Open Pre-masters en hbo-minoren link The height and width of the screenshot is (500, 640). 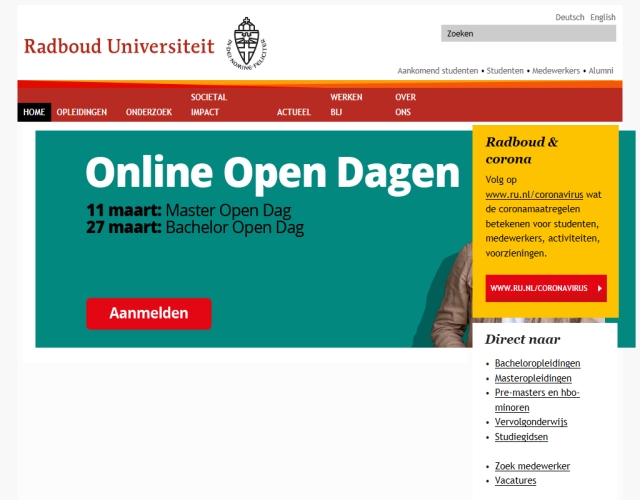(x=537, y=400)
